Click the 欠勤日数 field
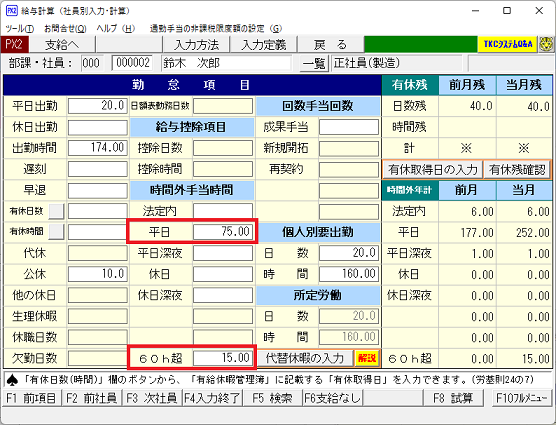Screen dimensions: 556x425 click(x=98, y=358)
